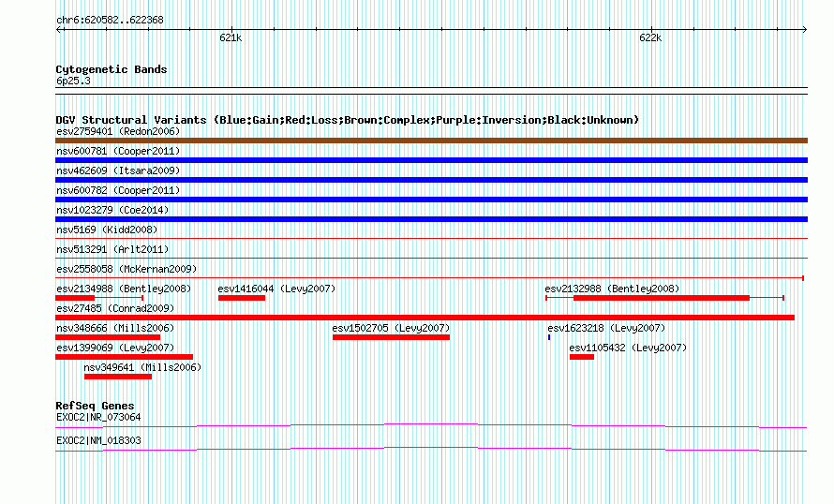834x504 pixels.
Task: Click nsv5169 (Kidd2008) variant label
Action: [107, 230]
